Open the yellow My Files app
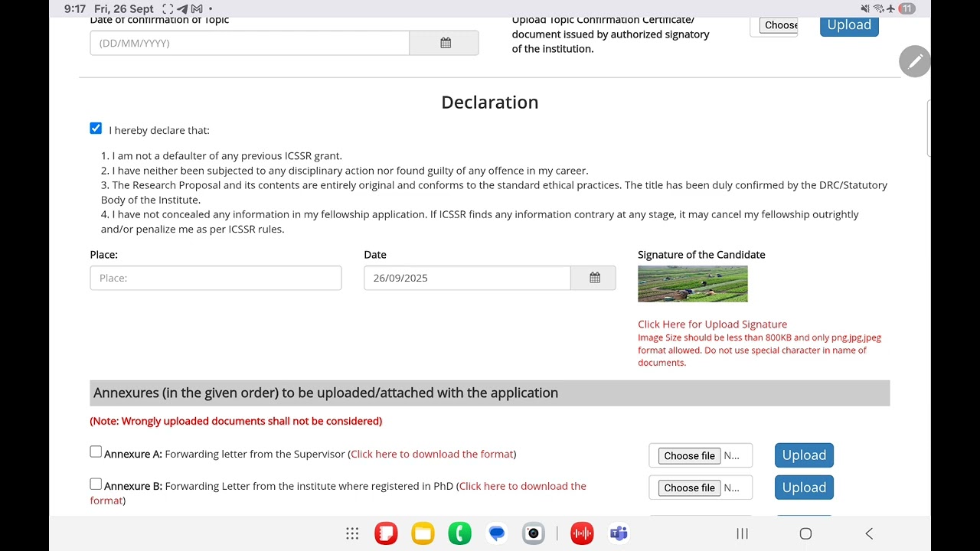Screen dimensions: 980x551 point(423,533)
